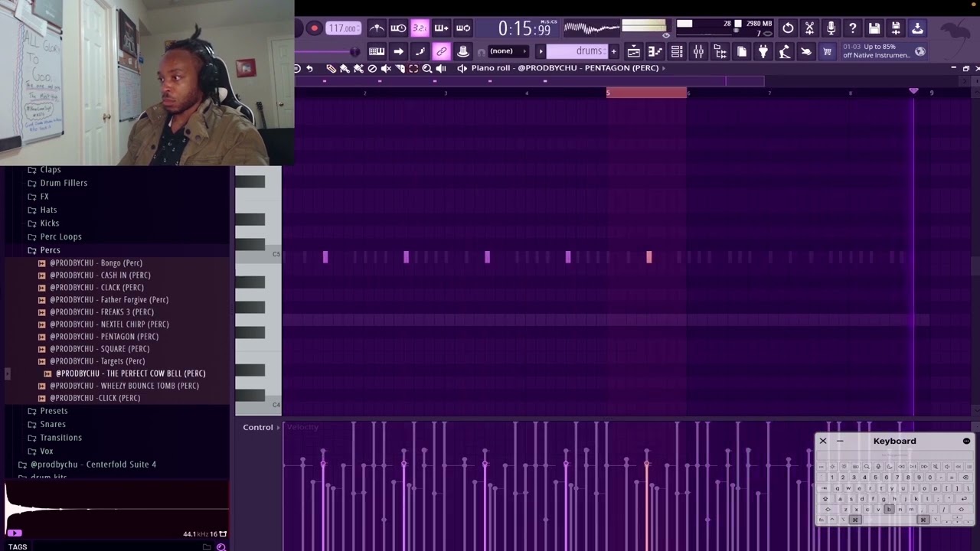Toggle the highlighted multilink to controllers icon
The height and width of the screenshot is (551, 980).
tap(441, 51)
